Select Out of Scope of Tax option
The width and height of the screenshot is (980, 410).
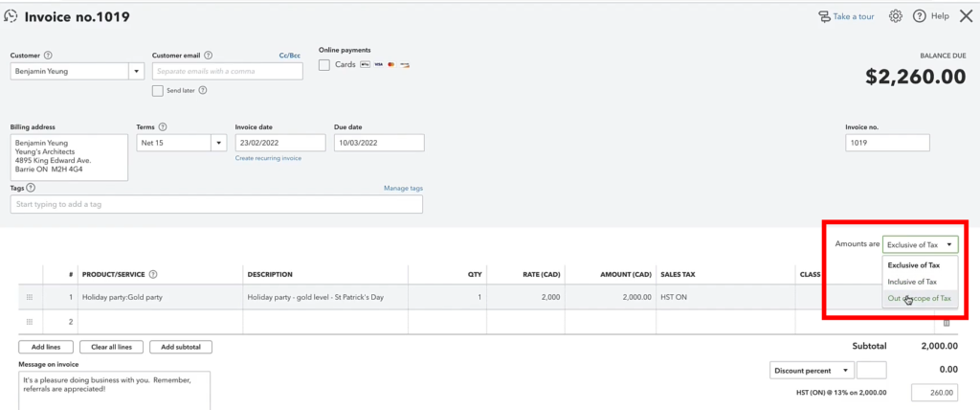(920, 299)
